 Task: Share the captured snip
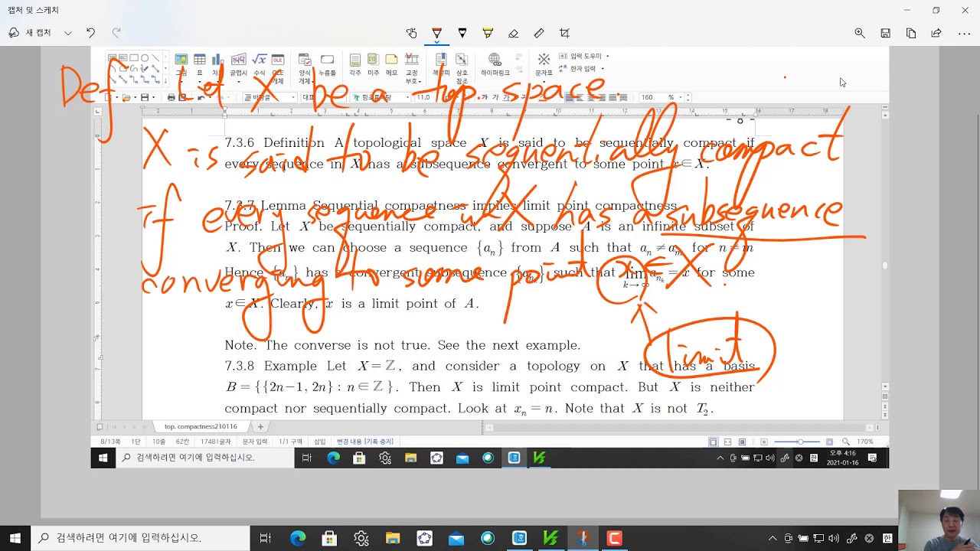pos(936,33)
